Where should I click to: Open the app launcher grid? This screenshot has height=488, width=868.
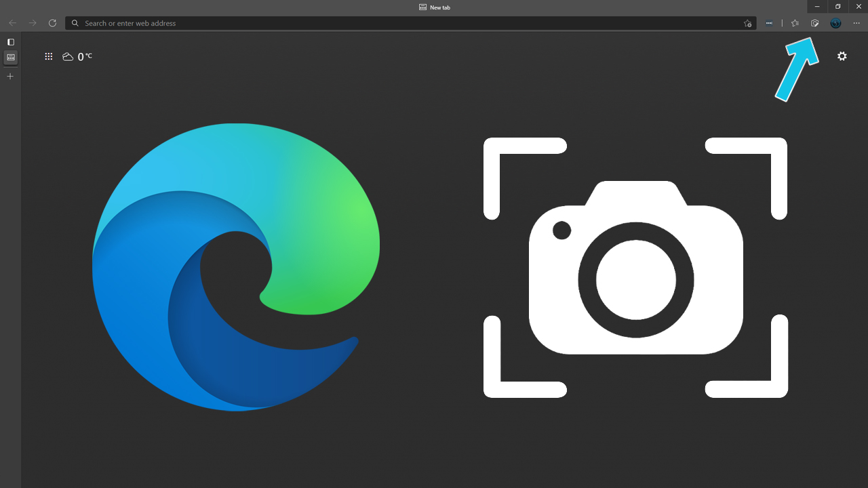coord(49,57)
